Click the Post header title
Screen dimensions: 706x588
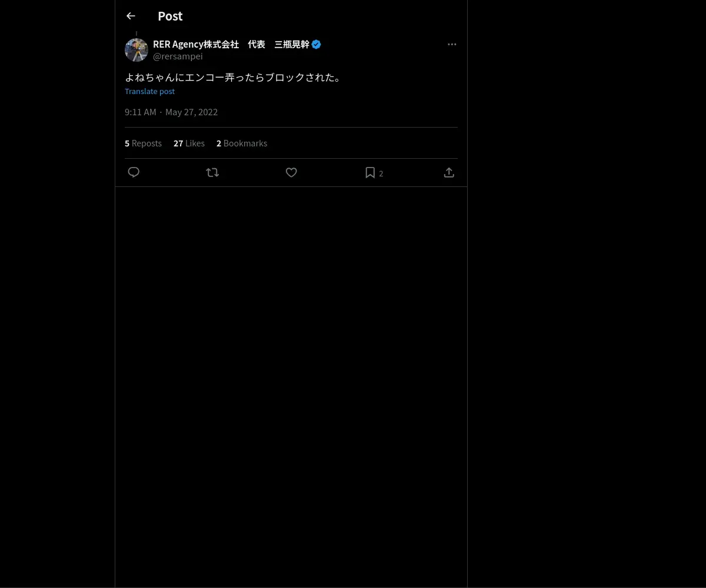coord(170,16)
